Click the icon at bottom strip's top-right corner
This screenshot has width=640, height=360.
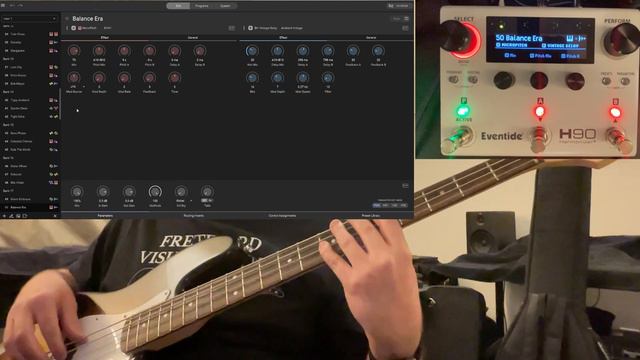coord(405,186)
